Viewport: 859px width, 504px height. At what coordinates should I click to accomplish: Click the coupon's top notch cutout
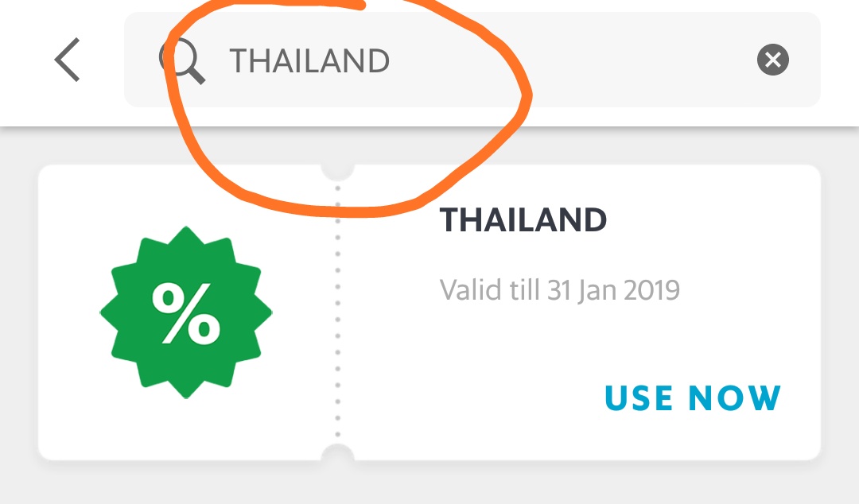pos(337,169)
